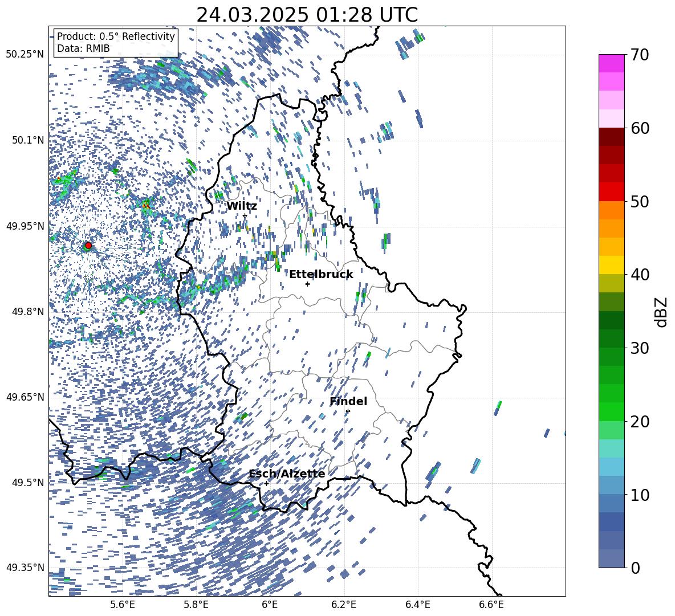The height and width of the screenshot is (616, 675).
Task: Click the 50.1°N latitude label
Action: [x=27, y=140]
